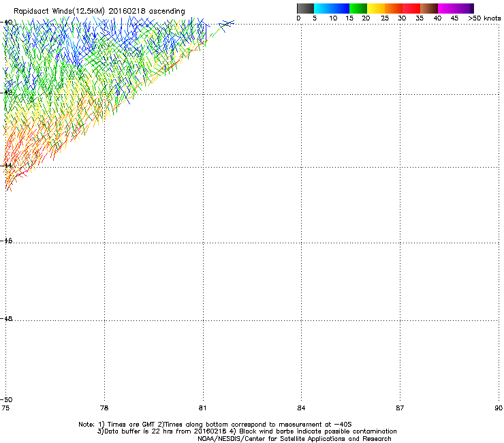Click the latitude axis label '-46'
The image size is (504, 443).
click(x=6, y=241)
